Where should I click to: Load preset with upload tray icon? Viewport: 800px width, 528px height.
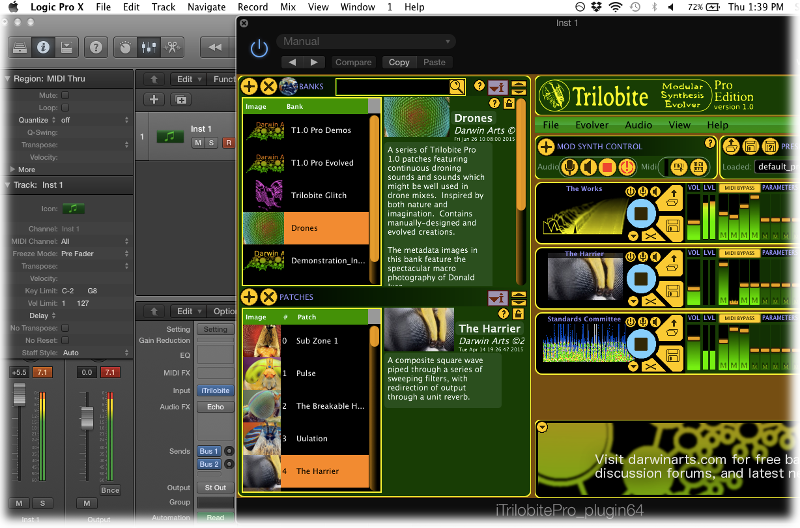pos(731,147)
